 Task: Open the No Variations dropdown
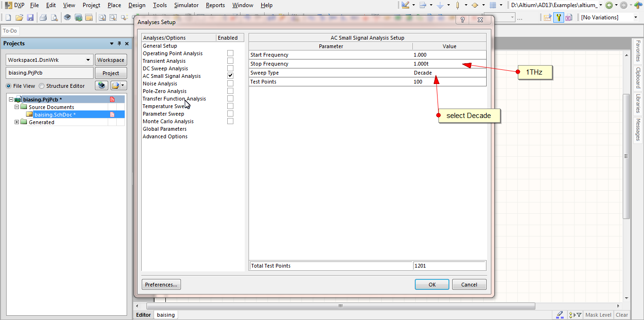(635, 17)
